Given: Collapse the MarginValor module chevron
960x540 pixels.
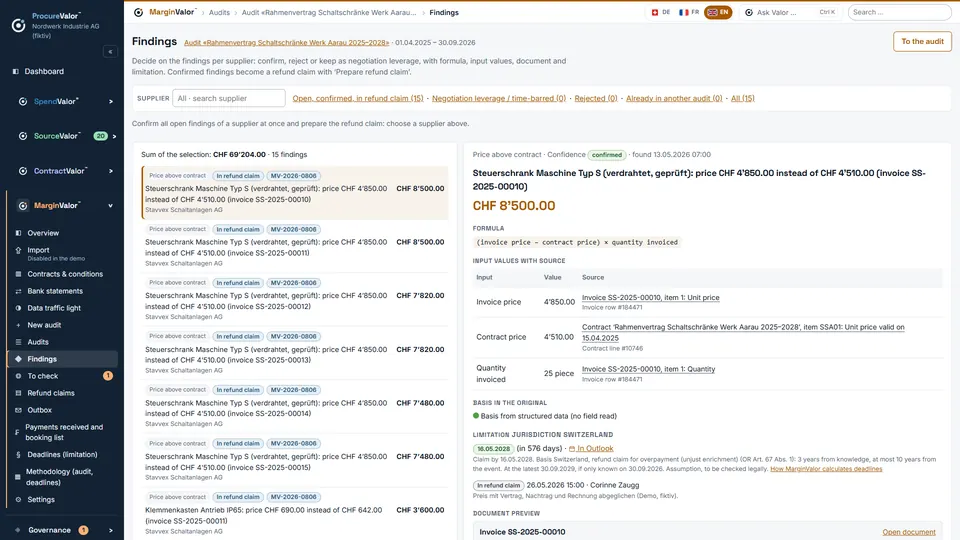Looking at the screenshot, I should click(x=111, y=206).
